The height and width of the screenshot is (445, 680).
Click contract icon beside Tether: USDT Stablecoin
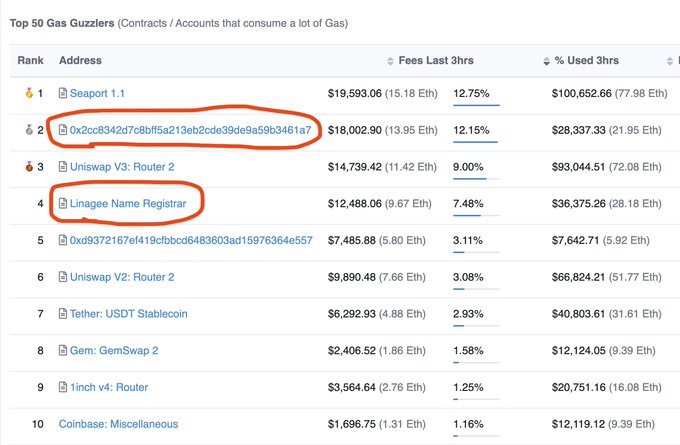[x=63, y=313]
